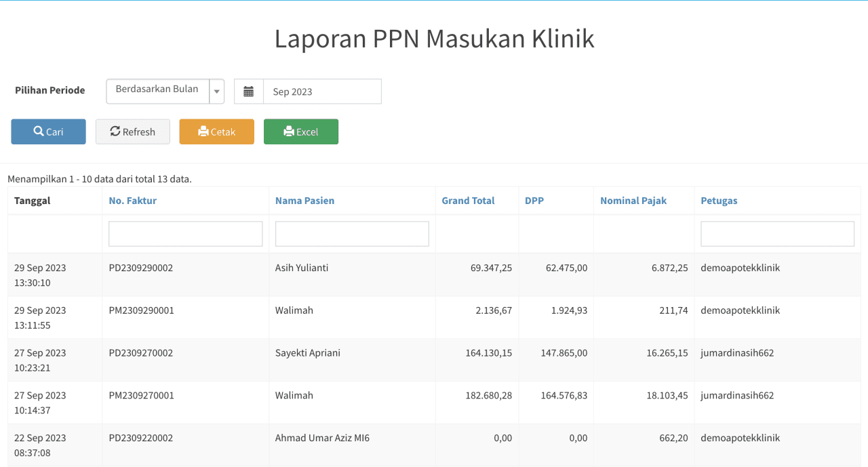Click the Sayekti Apriani patient row

308,352
